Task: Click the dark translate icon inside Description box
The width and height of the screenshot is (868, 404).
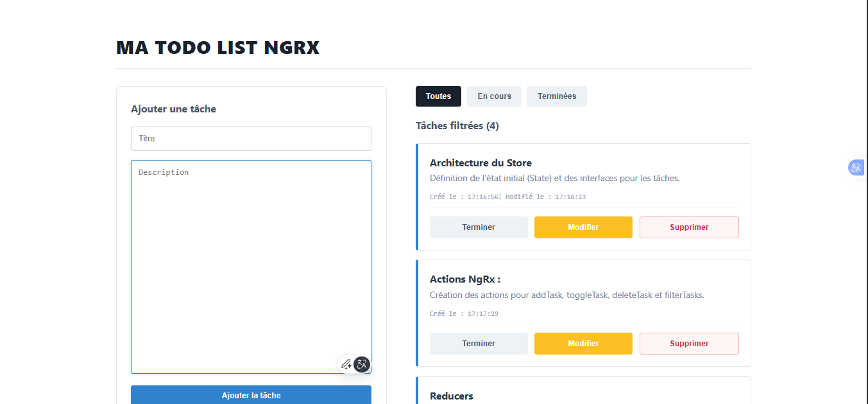Action: point(362,365)
